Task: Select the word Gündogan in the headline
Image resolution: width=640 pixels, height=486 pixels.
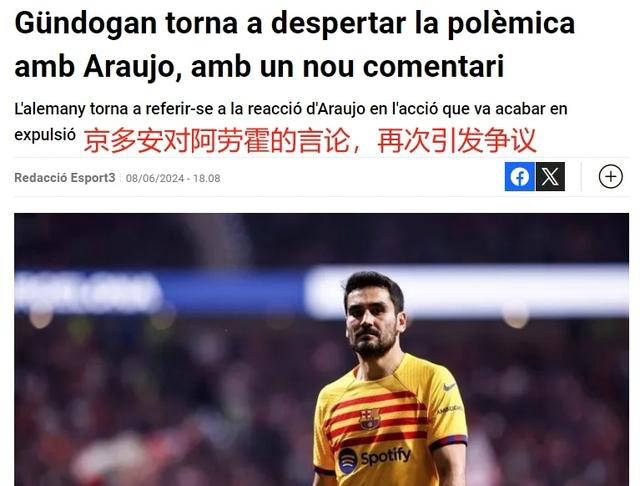Action: (86, 23)
